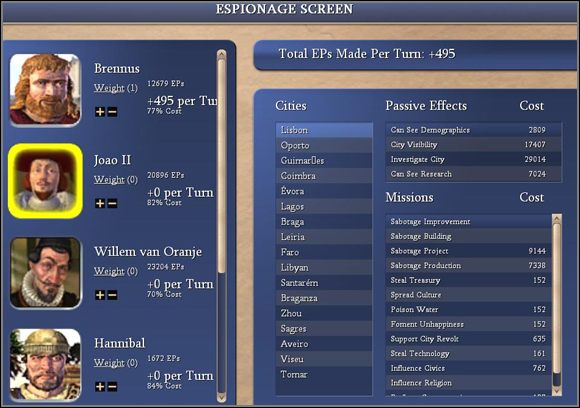The image size is (580, 408).
Task: Decrease espionage weight for Brennus with minus
Action: tap(112, 111)
